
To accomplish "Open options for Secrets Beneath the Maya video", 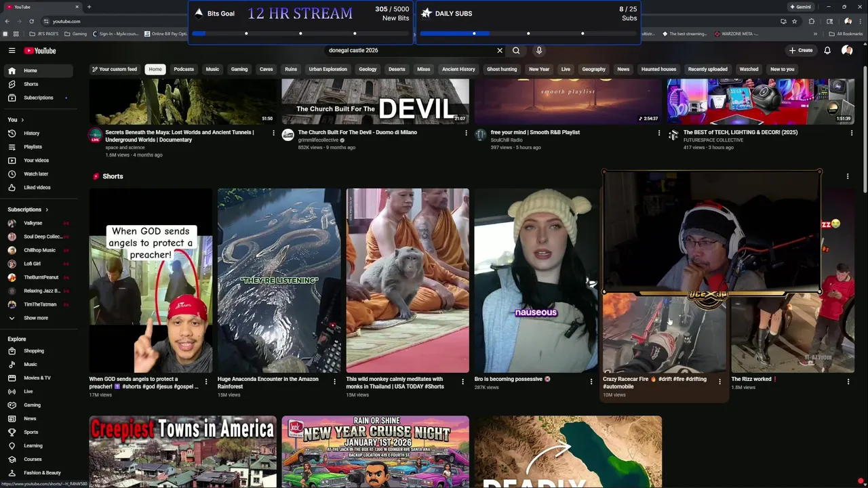I will (273, 133).
